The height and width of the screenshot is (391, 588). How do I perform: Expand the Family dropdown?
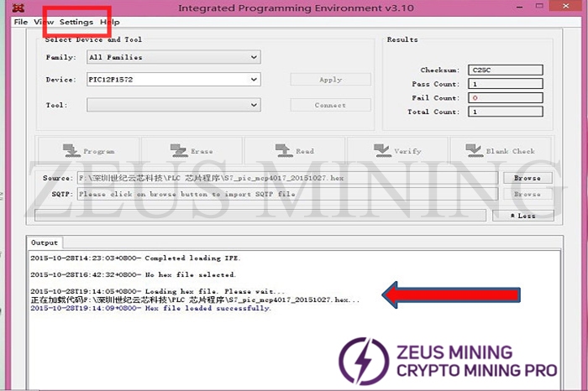(173, 57)
